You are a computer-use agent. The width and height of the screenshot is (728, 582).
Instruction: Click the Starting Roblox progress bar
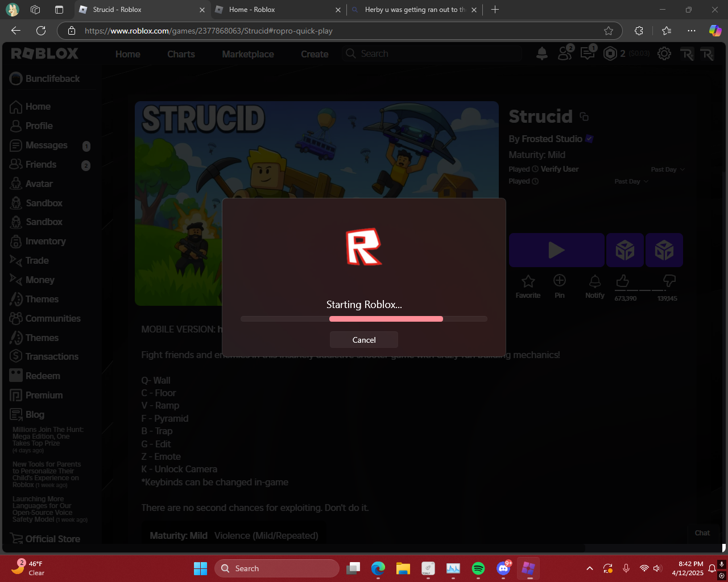coord(364,319)
